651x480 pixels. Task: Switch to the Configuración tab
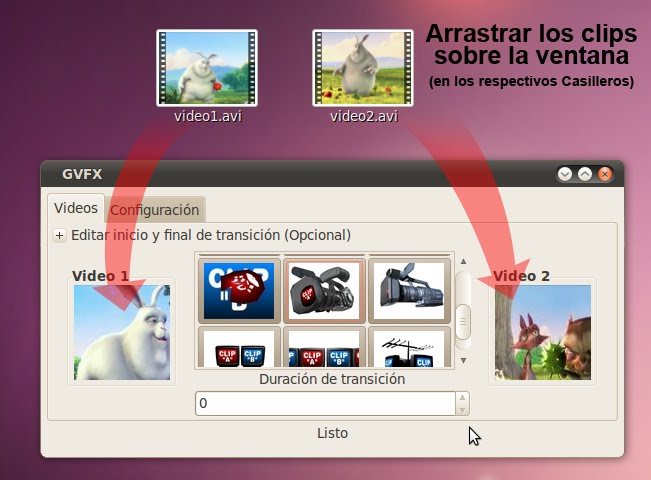point(154,210)
